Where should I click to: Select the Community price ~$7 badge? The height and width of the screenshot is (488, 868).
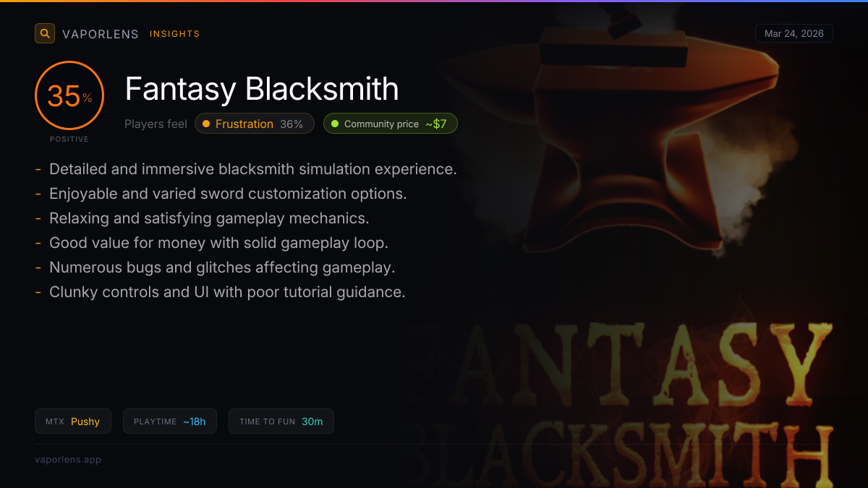pos(391,124)
